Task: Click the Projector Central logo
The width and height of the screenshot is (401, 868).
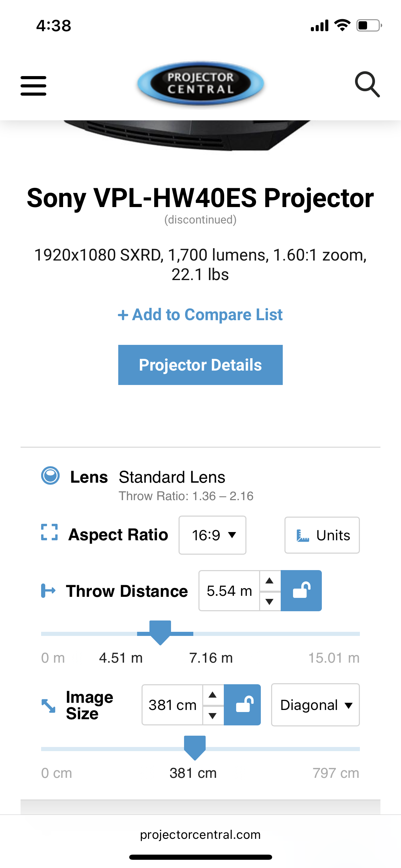Action: [200, 83]
